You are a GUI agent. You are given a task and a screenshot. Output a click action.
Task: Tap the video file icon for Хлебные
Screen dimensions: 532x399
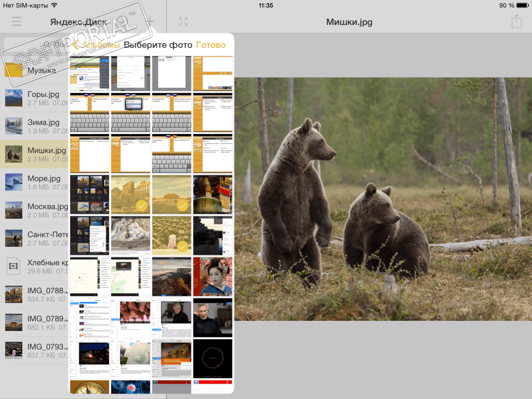[14, 266]
